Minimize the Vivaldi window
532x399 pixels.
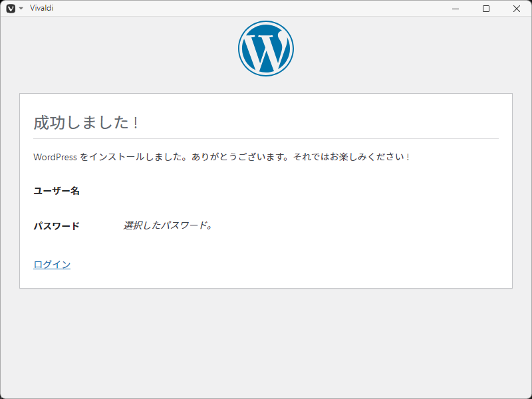pyautogui.click(x=456, y=9)
